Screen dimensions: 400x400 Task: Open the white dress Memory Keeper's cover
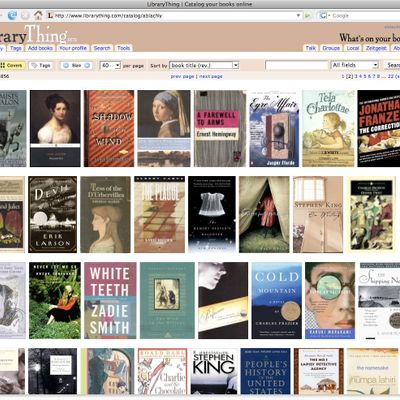(x=212, y=215)
